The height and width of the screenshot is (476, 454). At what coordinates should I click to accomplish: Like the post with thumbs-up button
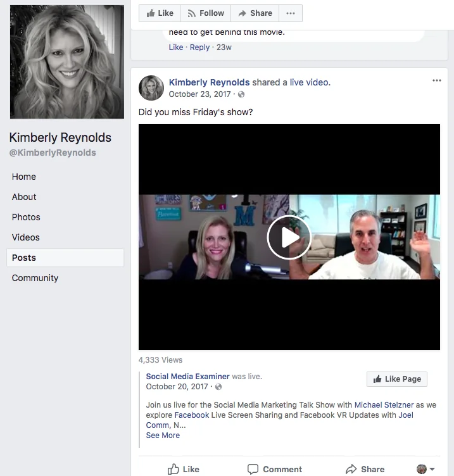pos(184,469)
